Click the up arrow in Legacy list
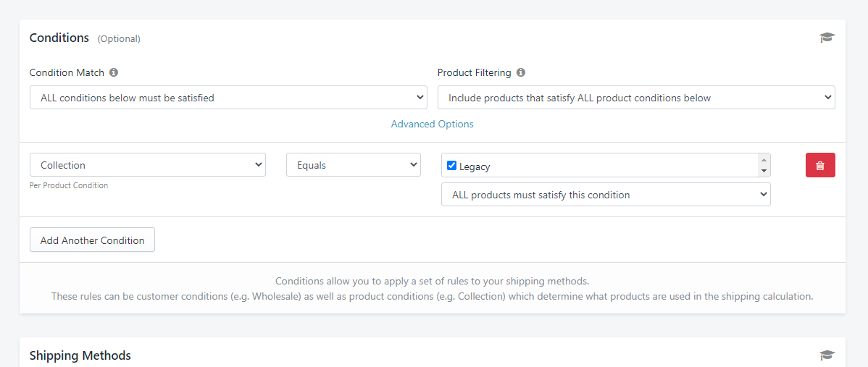Screen dimensions: 868x367 pyautogui.click(x=764, y=160)
